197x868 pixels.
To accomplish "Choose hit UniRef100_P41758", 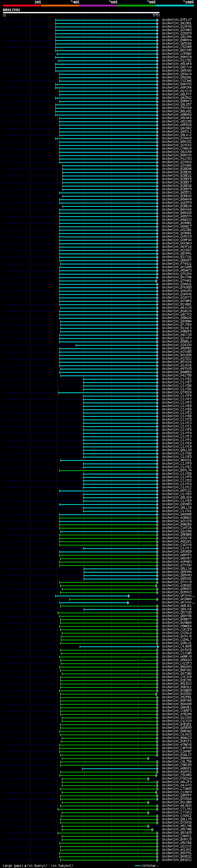I will click(x=177, y=375).
